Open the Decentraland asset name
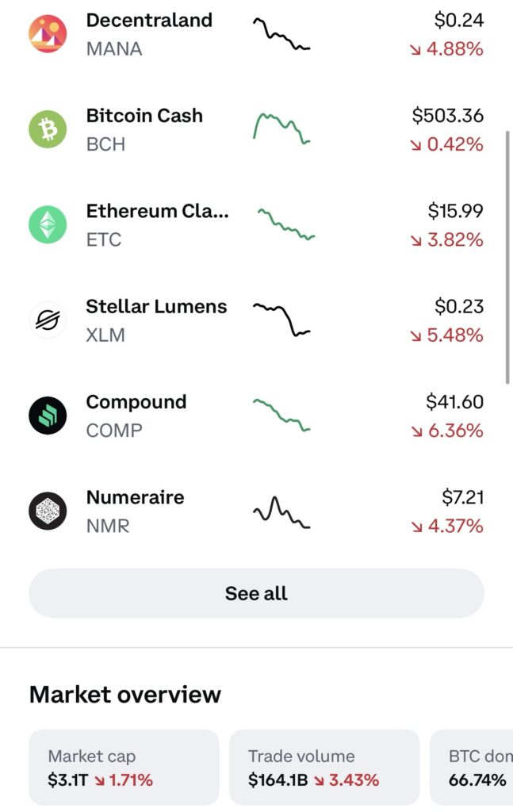Image resolution: width=513 pixels, height=812 pixels. [149, 20]
